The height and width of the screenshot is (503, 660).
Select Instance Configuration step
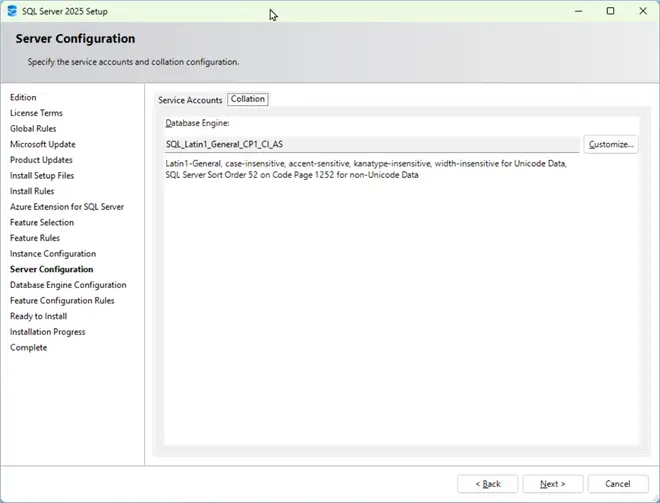click(x=53, y=254)
